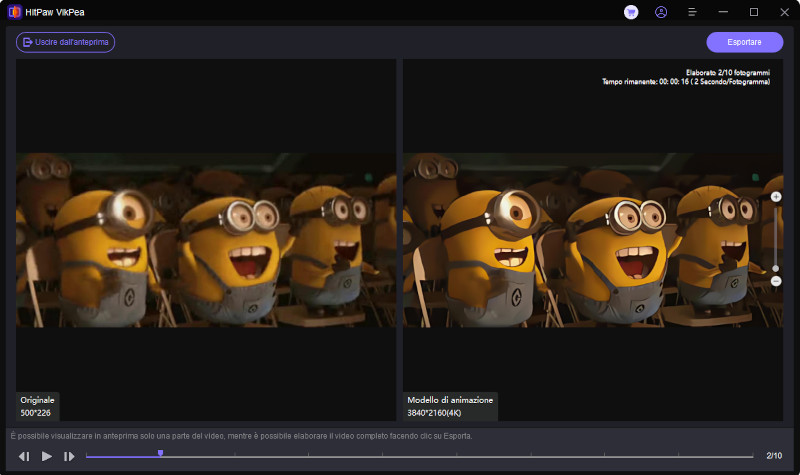Zoom in with the plus icon

[776, 197]
